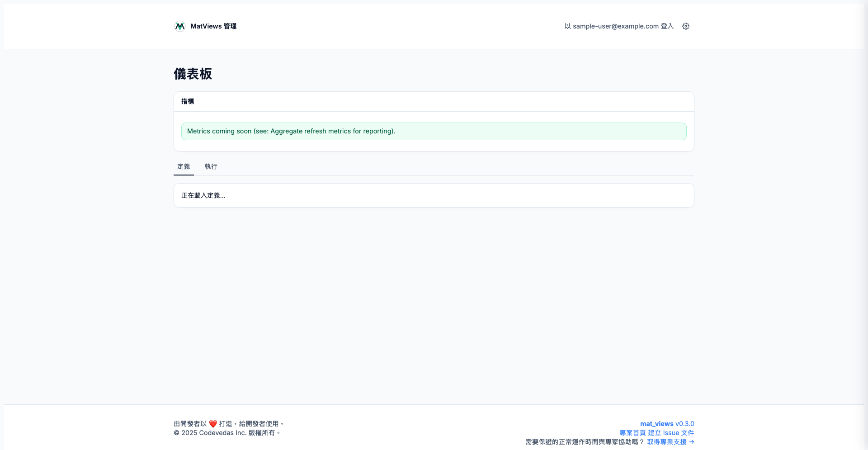This screenshot has width=868, height=450.
Task: Open the 專案首頁 link
Action: [632, 433]
